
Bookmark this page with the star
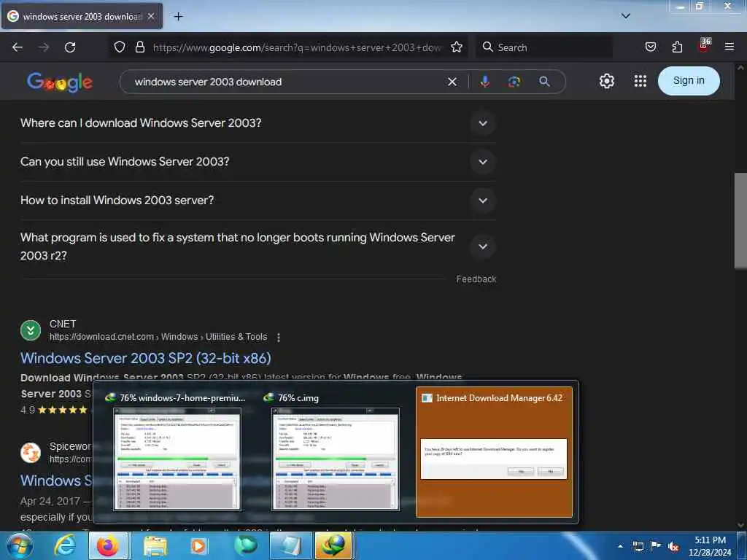(x=457, y=47)
